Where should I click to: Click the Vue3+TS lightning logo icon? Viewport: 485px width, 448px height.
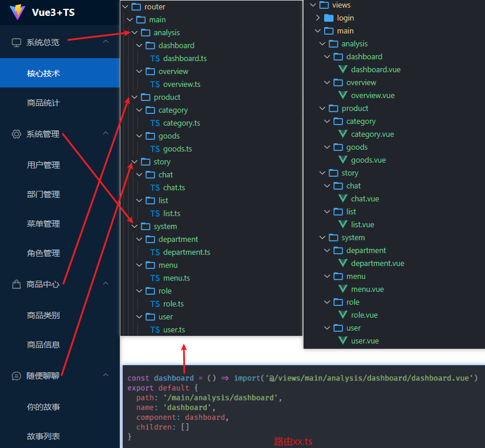pyautogui.click(x=18, y=12)
